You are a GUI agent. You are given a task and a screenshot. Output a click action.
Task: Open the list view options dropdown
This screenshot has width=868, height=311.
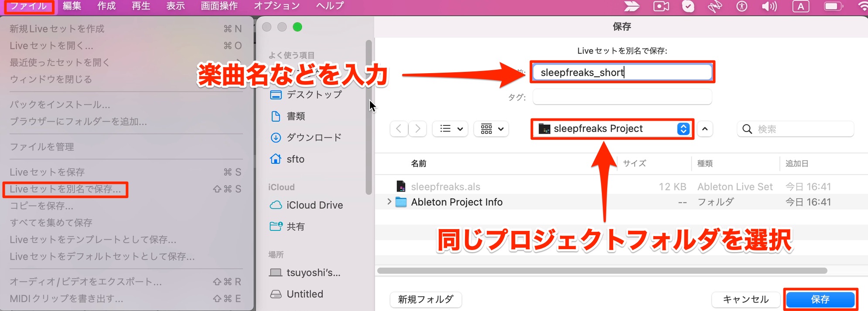pos(450,129)
